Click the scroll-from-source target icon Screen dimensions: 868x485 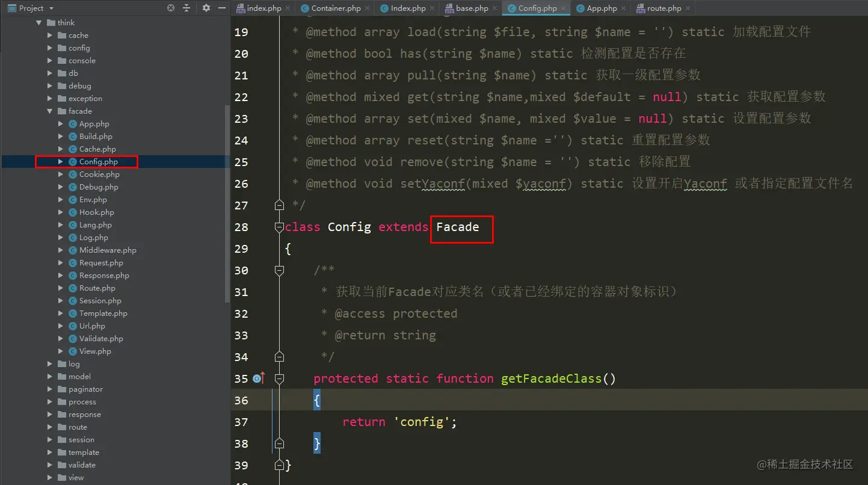point(171,8)
